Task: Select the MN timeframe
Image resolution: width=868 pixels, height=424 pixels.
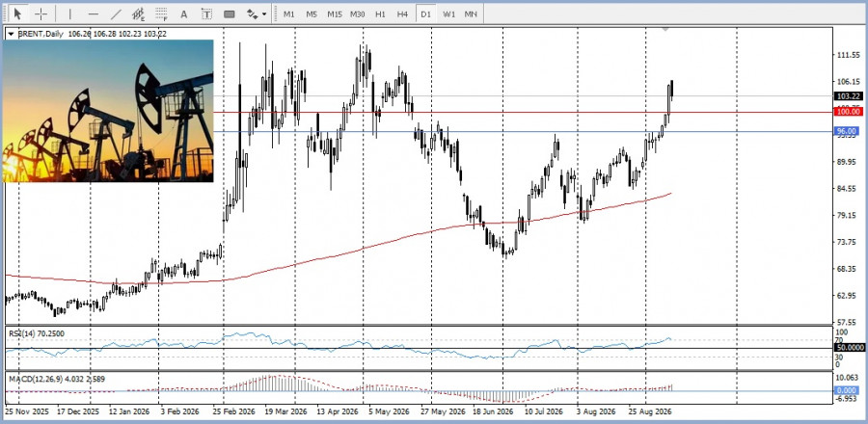Action: pyautogui.click(x=471, y=13)
